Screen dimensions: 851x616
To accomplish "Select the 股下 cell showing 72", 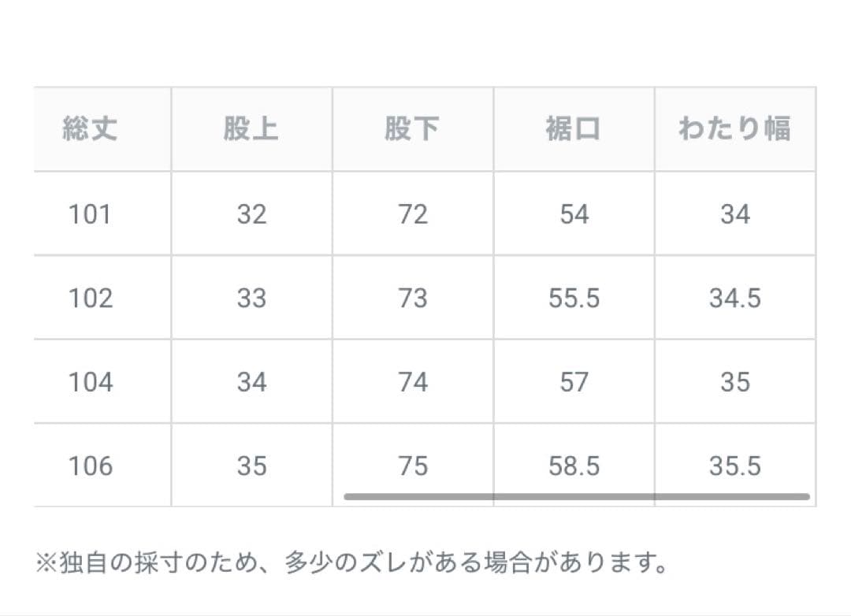I will (412, 213).
